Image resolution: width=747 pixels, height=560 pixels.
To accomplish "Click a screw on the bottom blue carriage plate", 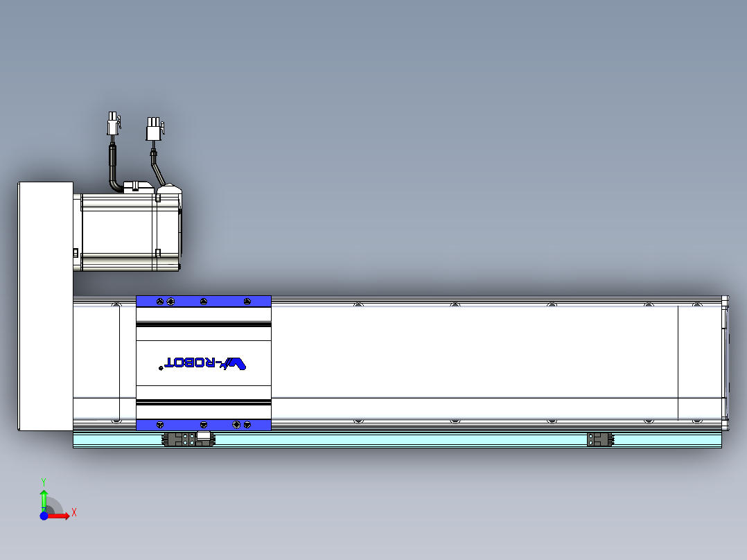I will point(203,425).
